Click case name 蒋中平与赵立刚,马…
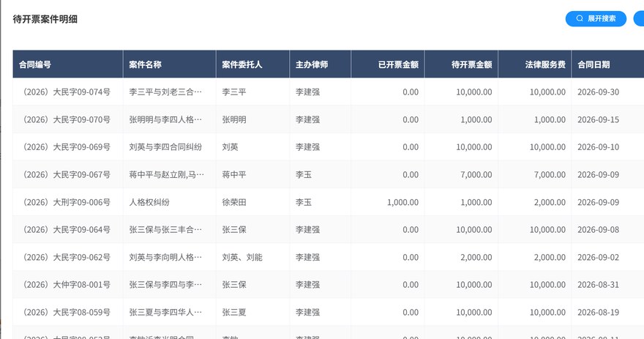The width and height of the screenshot is (644, 339). [166, 175]
